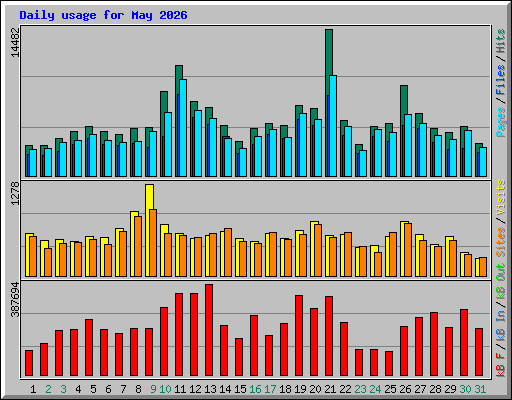Click day label 25 on the x-axis
Image resolution: width=512 pixels, height=400 pixels.
click(390, 389)
